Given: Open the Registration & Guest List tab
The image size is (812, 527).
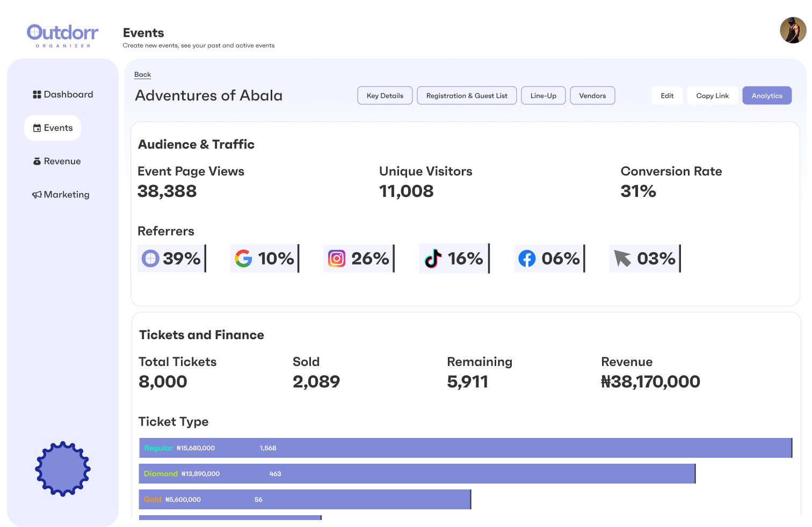Looking at the screenshot, I should point(467,96).
